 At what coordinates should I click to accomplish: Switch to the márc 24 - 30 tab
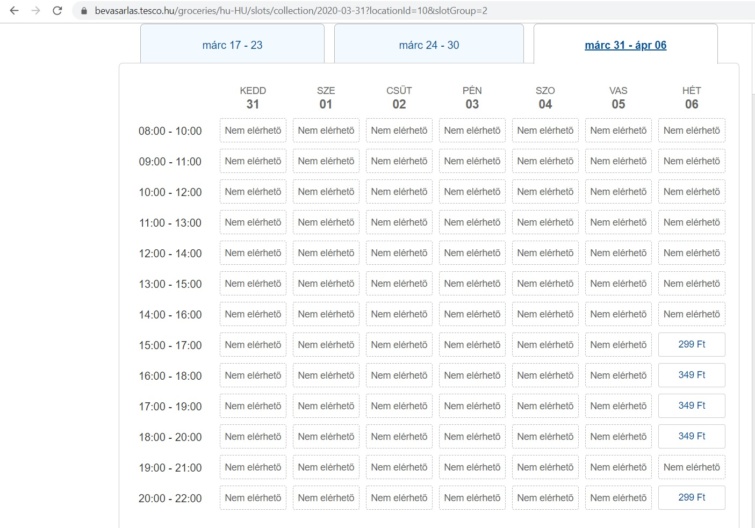(x=428, y=45)
